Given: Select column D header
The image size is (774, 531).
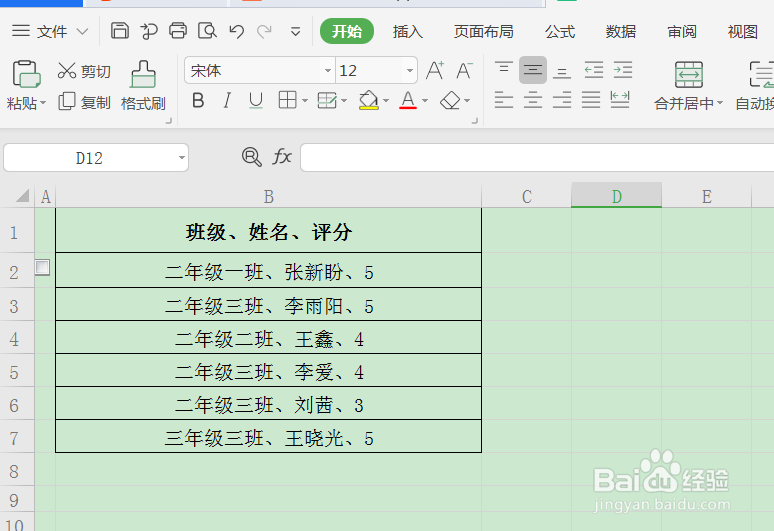Looking at the screenshot, I should tap(617, 195).
